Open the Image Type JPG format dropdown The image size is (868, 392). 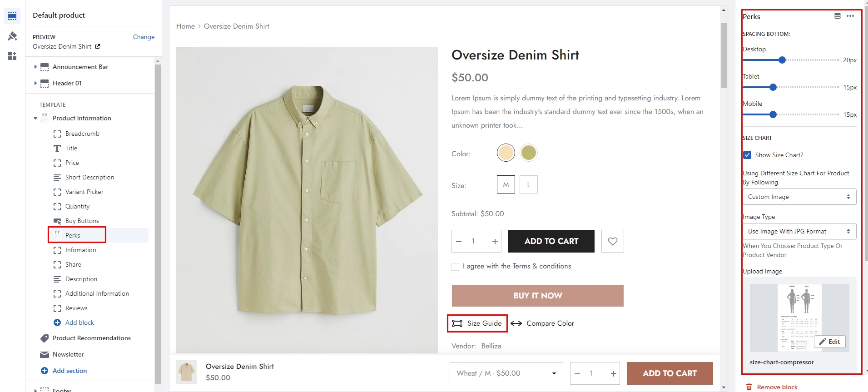pos(799,231)
